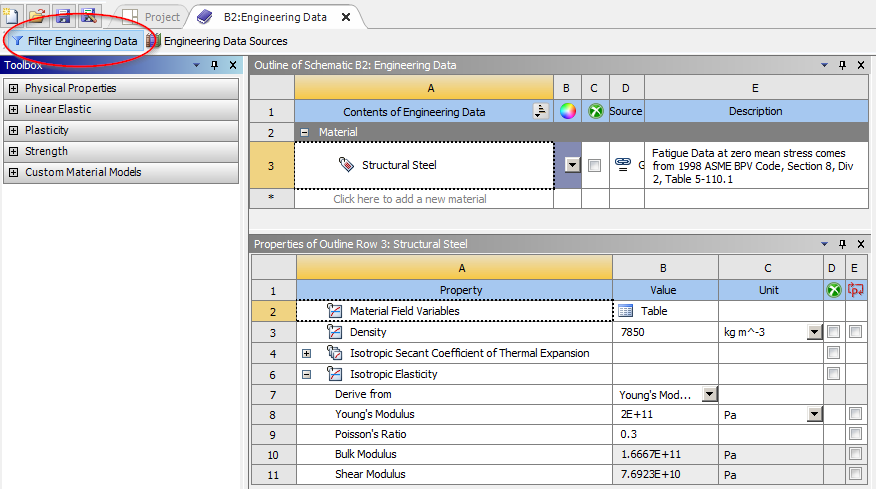Toggle Filter Engineering Data button
Screen dimensions: 876x489
coord(74,41)
